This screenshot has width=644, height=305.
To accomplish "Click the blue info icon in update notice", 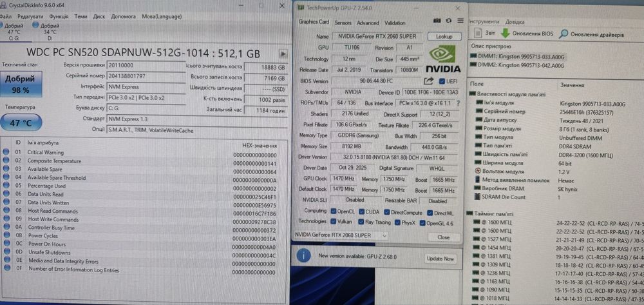I will [x=303, y=257].
